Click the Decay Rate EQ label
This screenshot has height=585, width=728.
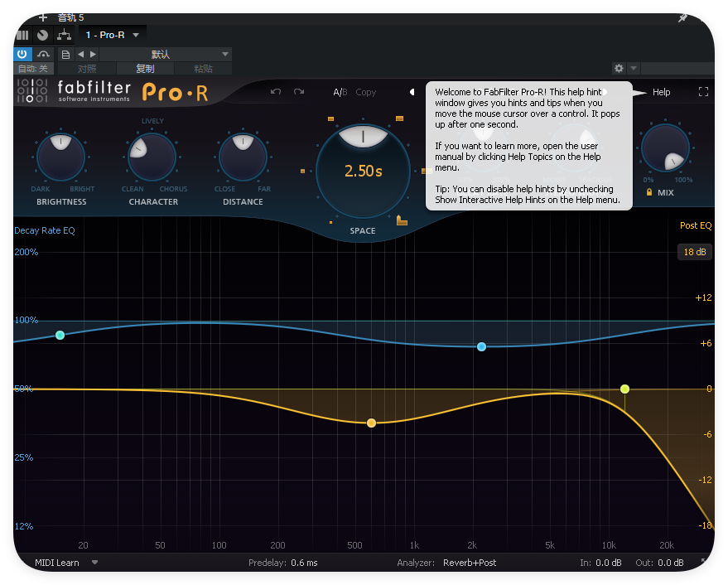coord(45,230)
